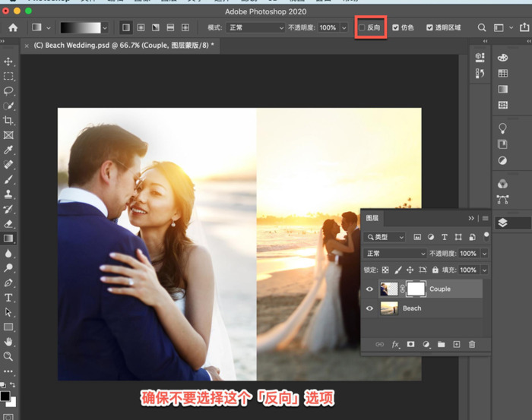Toggle the 透明区域 (Transparency) checkbox

point(429,27)
